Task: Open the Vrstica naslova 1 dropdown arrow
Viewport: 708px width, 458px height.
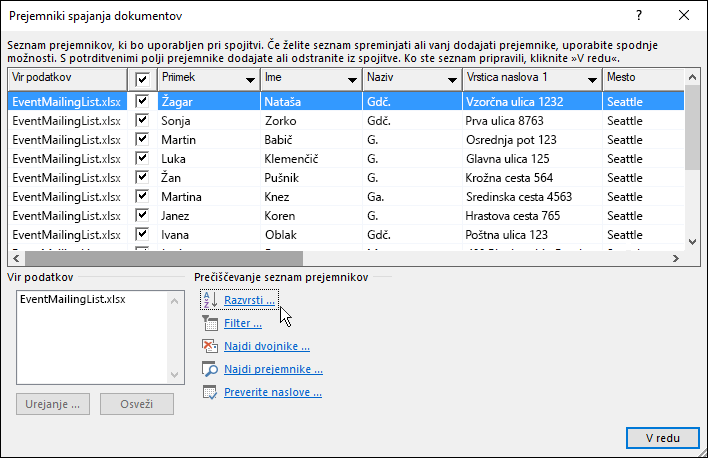Action: pyautogui.click(x=592, y=80)
